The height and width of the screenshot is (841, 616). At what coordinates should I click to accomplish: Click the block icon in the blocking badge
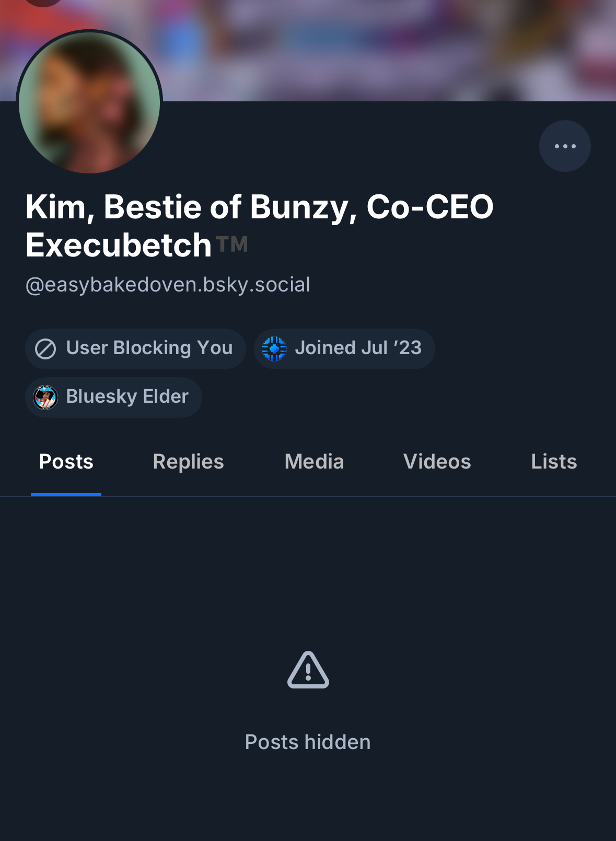coord(45,348)
